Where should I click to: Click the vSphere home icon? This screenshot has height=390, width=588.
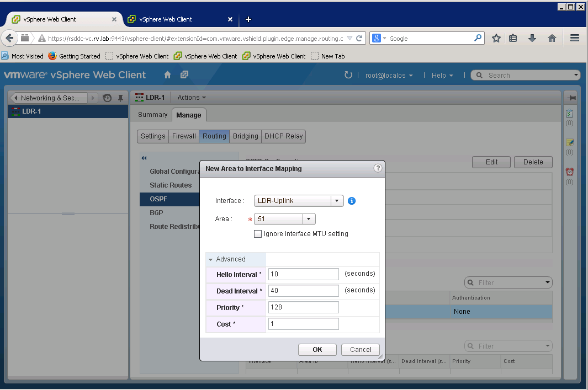[168, 75]
